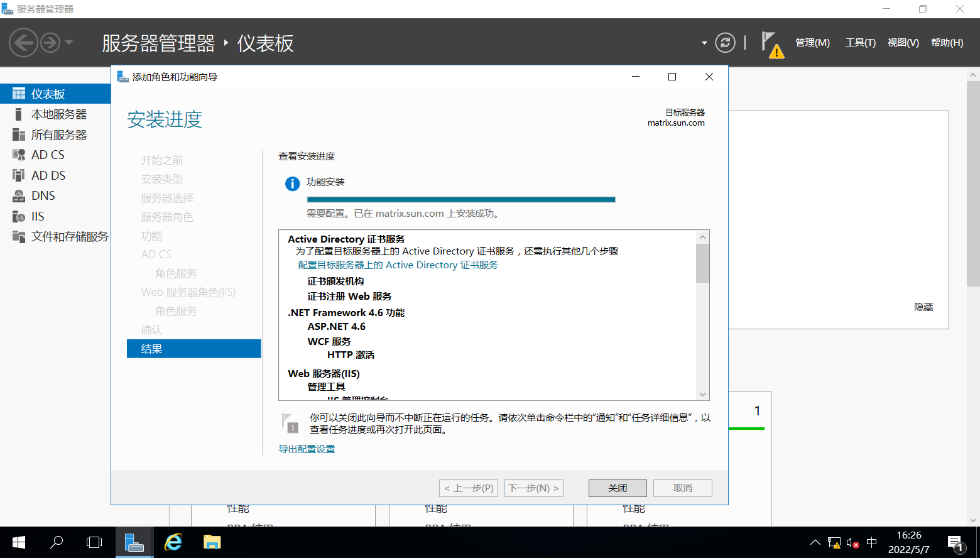Screen dimensions: 980x558
Task: Click the link 配置目标服务器上的 Active Directory 证书服务
Action: (398, 265)
